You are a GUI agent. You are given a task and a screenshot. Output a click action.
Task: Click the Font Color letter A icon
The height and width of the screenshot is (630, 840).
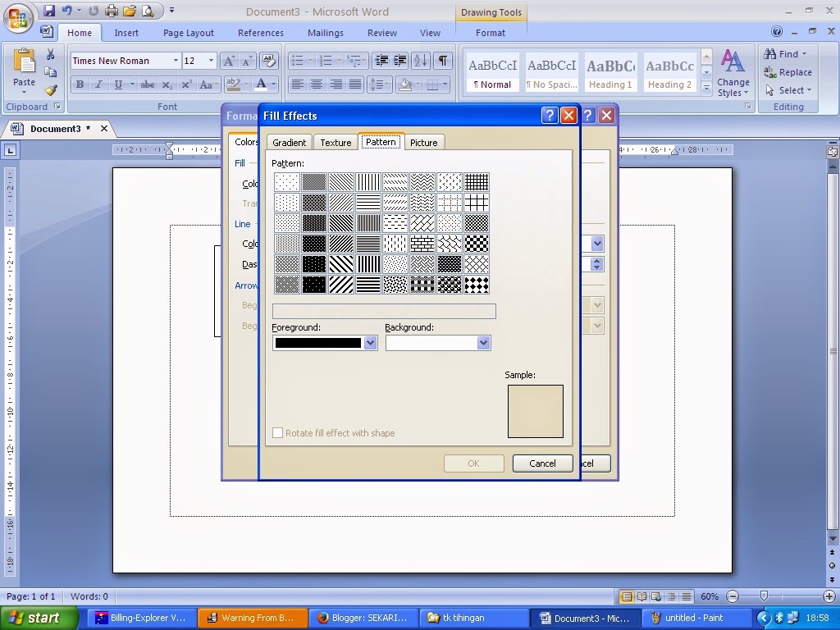point(261,84)
